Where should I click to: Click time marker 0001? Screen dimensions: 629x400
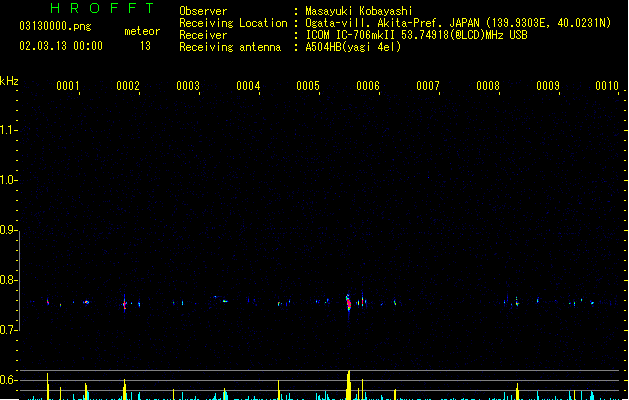[67, 86]
